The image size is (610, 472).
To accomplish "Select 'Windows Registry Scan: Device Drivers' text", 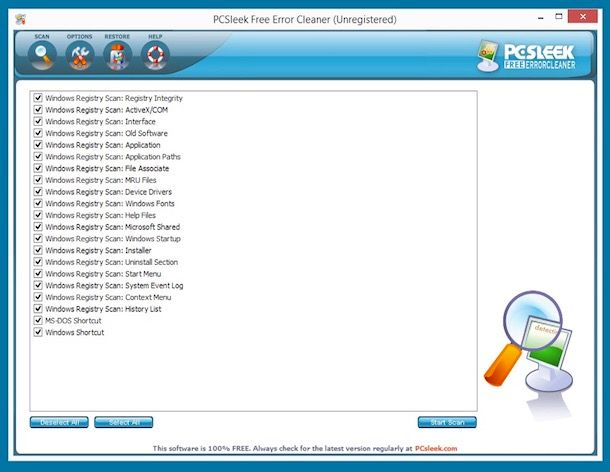I will click(x=109, y=192).
